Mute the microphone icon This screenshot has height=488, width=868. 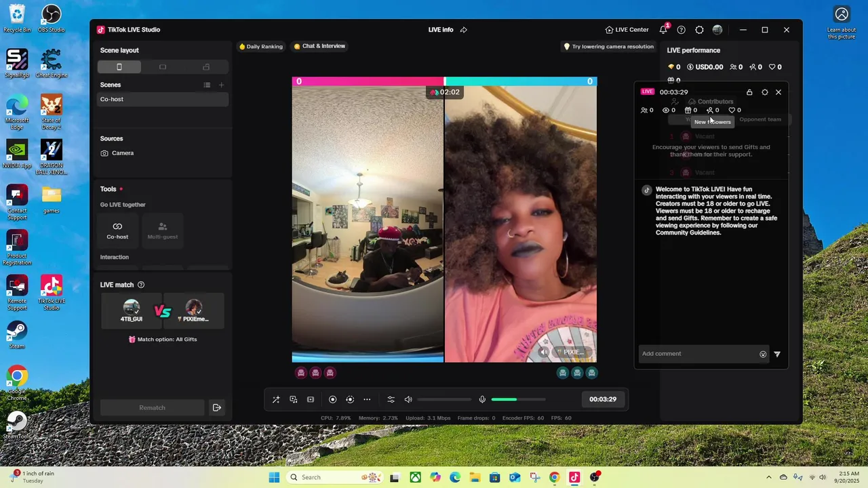click(482, 399)
